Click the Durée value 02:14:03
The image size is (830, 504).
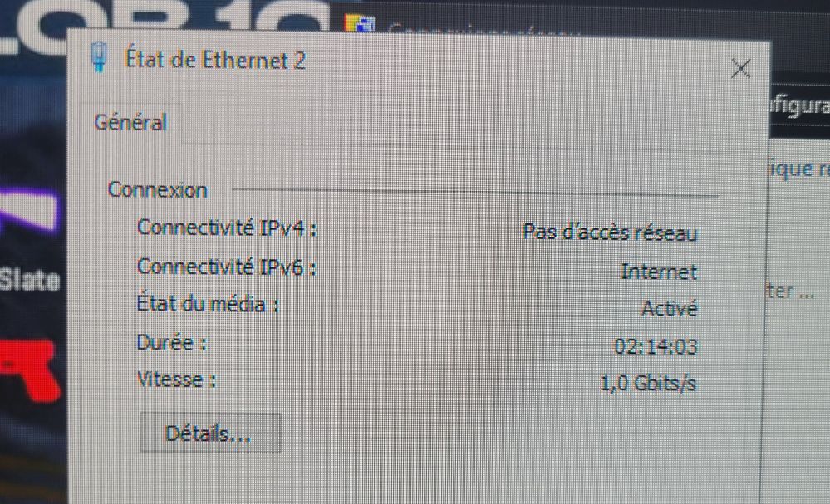tap(656, 346)
